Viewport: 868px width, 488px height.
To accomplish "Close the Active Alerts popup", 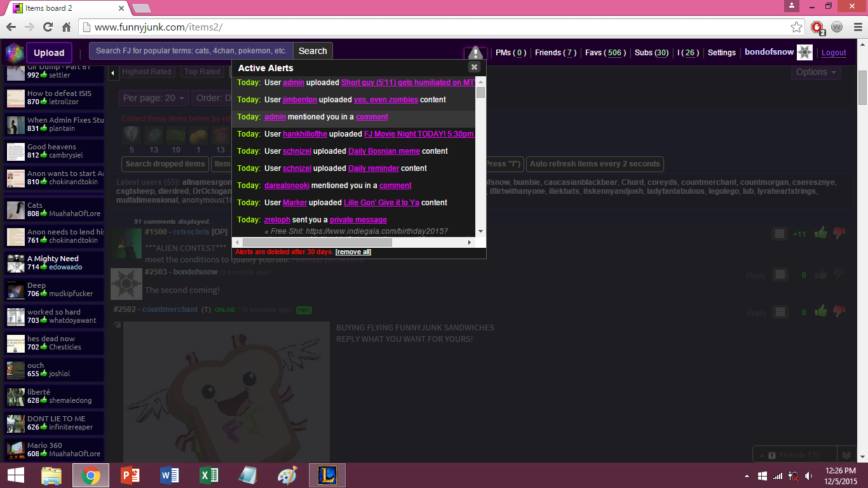I will click(474, 67).
